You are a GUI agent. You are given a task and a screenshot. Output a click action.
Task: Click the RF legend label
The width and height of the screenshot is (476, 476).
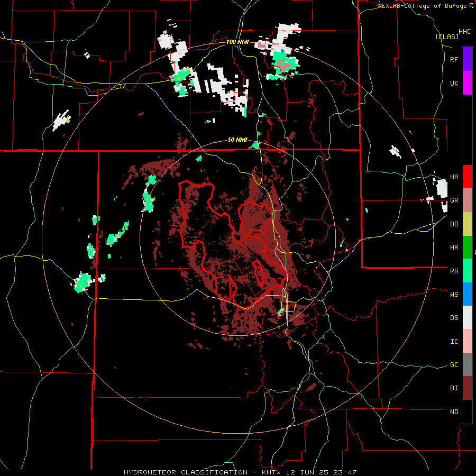(454, 60)
